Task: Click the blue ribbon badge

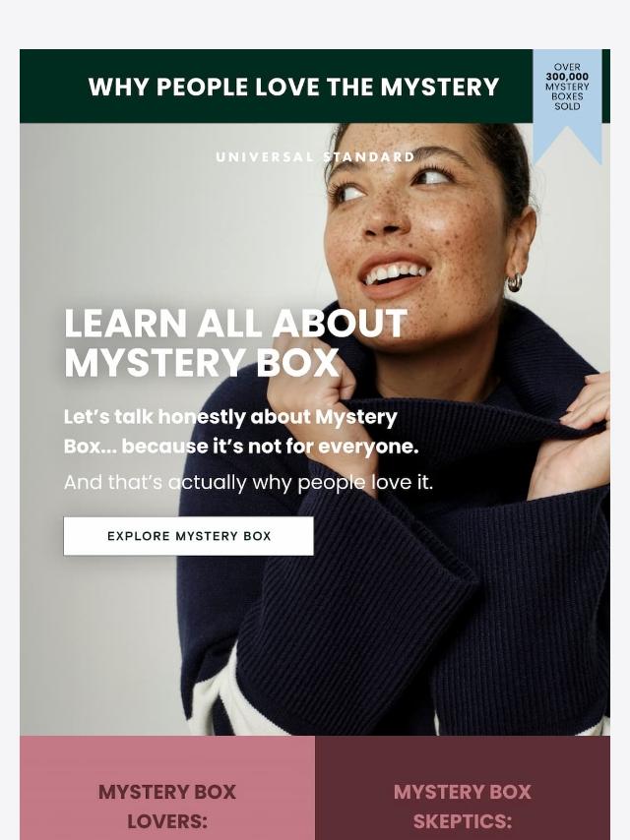Action: coord(567,106)
